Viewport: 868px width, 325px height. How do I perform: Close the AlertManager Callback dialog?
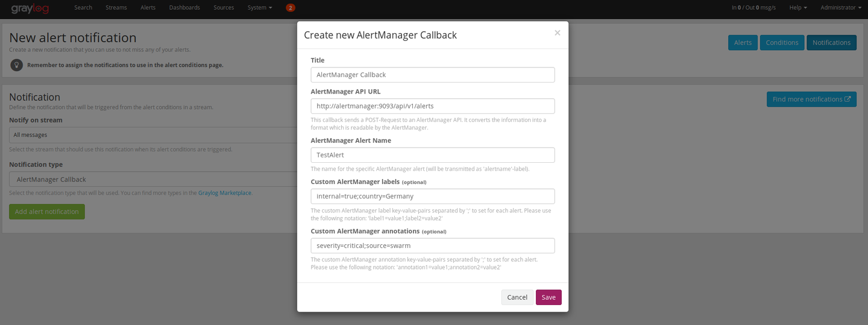tap(558, 33)
